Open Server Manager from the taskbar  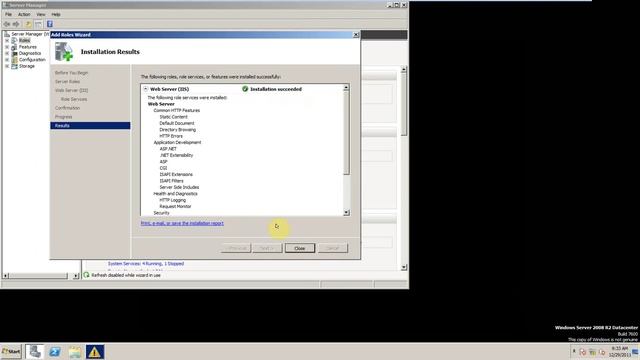coord(35,351)
